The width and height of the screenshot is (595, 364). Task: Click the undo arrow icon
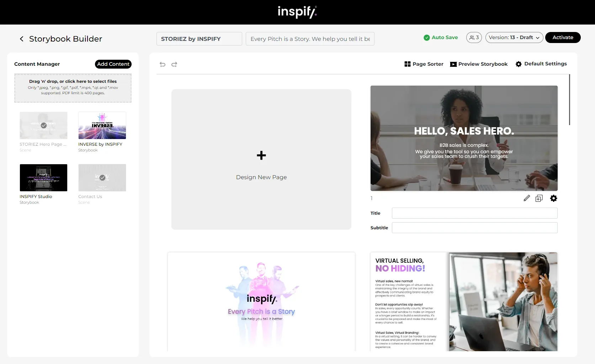[x=163, y=64]
